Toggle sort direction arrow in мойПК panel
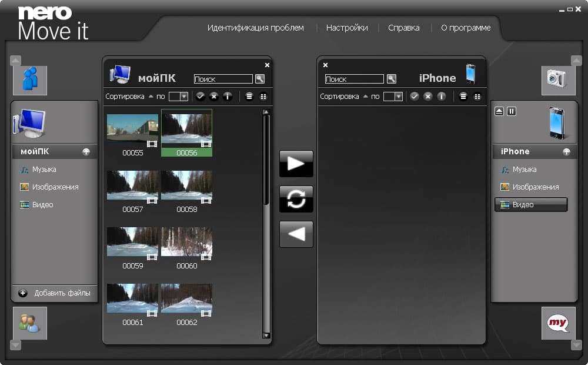Screen dimensions: 588x365 point(151,97)
